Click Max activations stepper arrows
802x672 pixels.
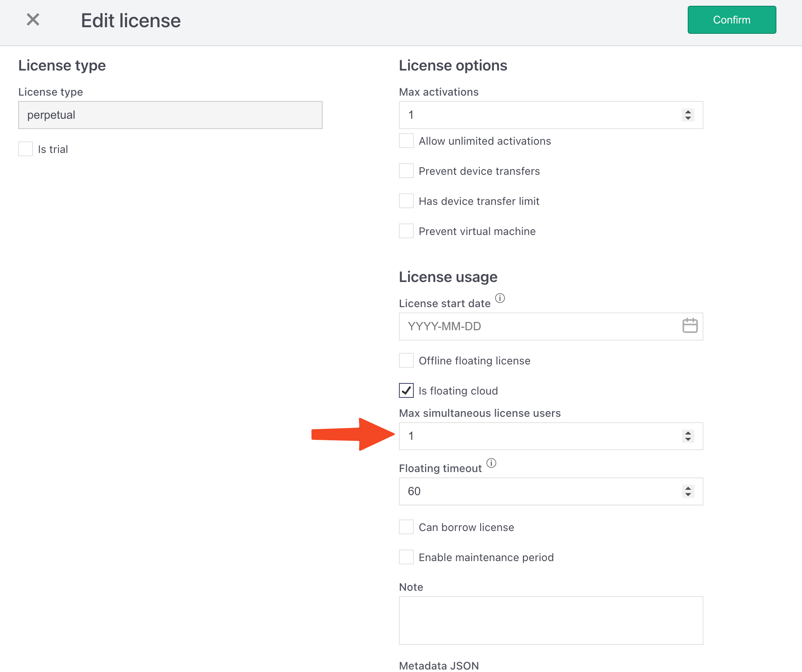688,115
